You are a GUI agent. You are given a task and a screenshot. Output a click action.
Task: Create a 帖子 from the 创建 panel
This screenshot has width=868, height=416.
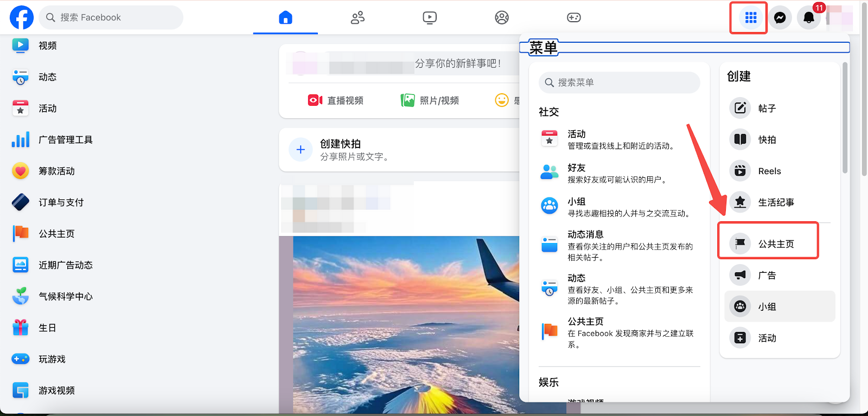[780, 108]
